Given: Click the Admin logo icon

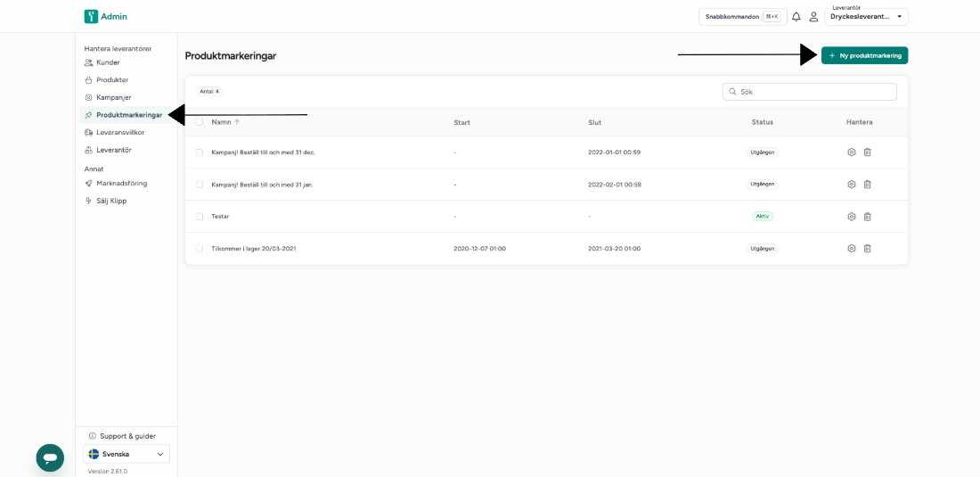Looking at the screenshot, I should click(91, 17).
